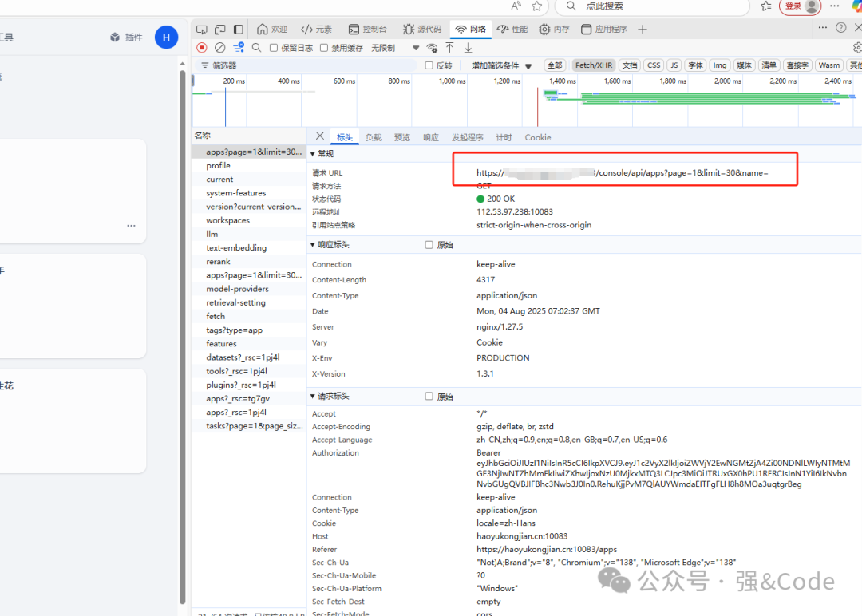
Task: Click the 点此搜索 search box
Action: click(x=652, y=6)
